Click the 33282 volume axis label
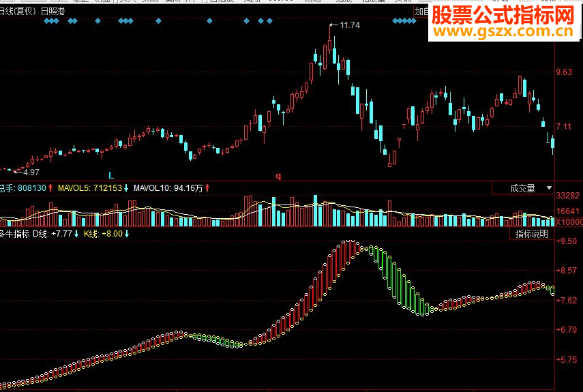Screen dimensions: 583x392 pyautogui.click(x=568, y=196)
